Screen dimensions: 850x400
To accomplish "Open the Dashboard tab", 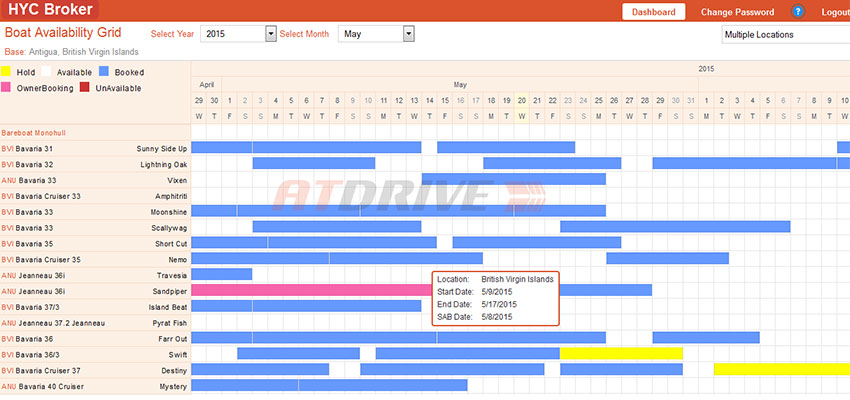I will click(653, 12).
